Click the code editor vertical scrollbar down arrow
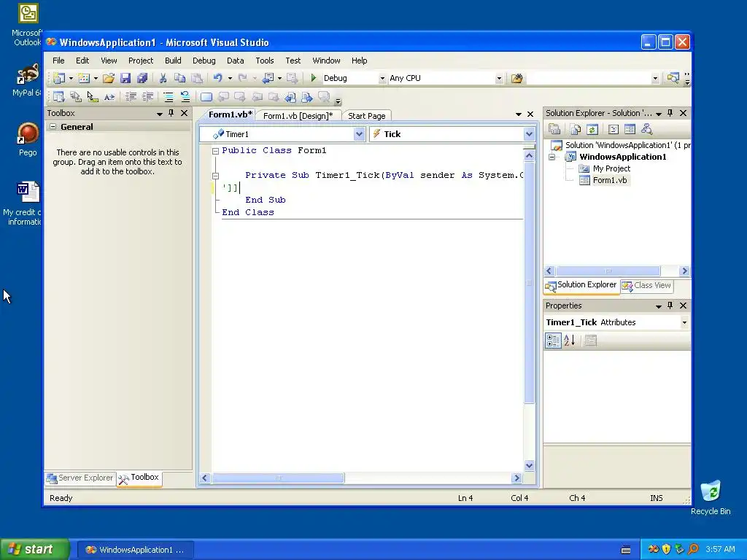The height and width of the screenshot is (560, 747). click(529, 465)
